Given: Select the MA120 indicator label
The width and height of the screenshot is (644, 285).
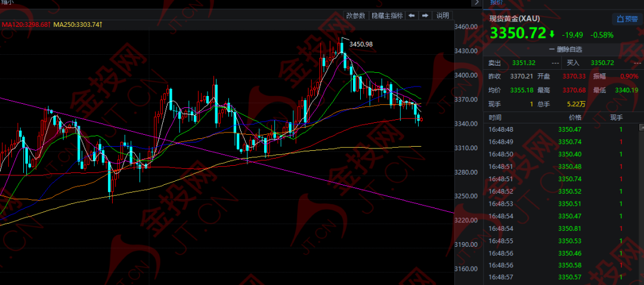Looking at the screenshot, I should click(26, 24).
